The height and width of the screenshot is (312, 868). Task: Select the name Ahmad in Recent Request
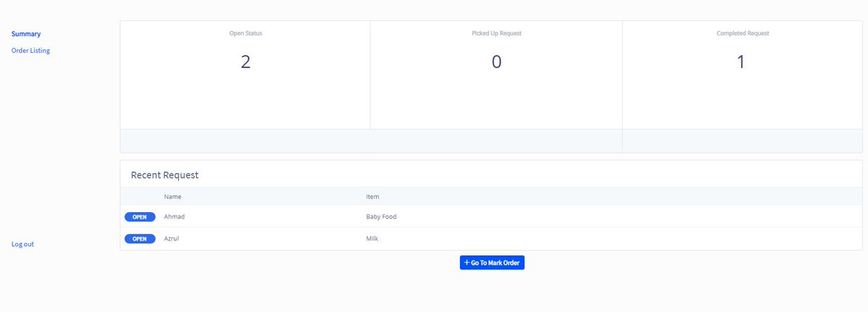[x=175, y=216]
